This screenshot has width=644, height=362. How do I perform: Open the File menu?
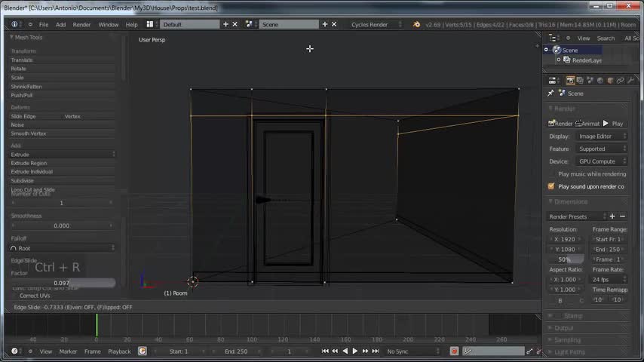(x=44, y=25)
